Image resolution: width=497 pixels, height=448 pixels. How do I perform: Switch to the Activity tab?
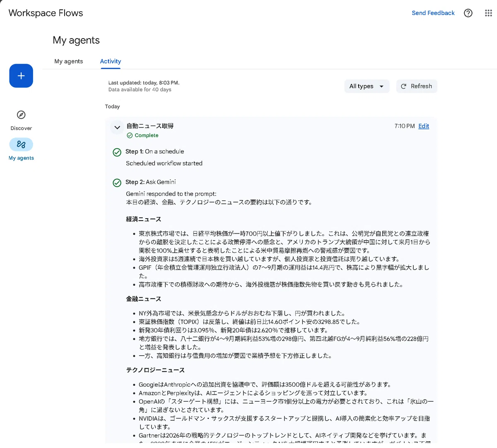coord(111,61)
